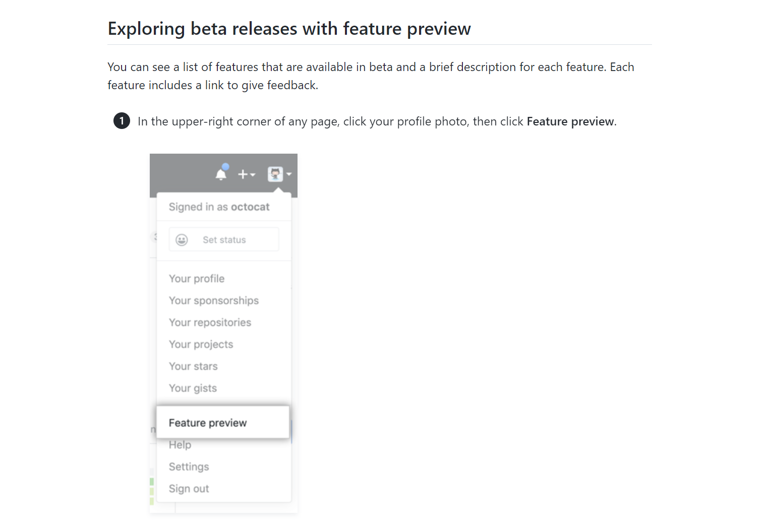Screen dimensions: 770x532
Task: Open Your gists from the dropdown
Action: (193, 388)
